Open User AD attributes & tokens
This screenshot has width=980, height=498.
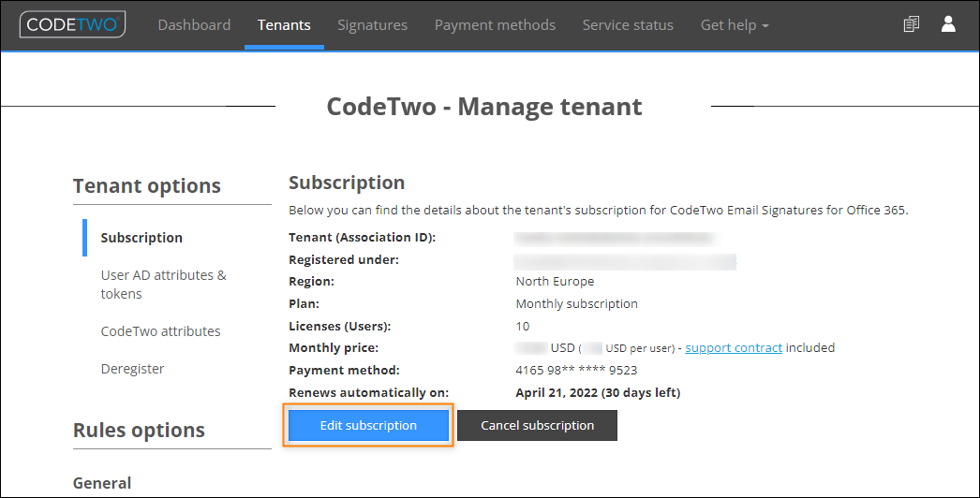click(164, 285)
